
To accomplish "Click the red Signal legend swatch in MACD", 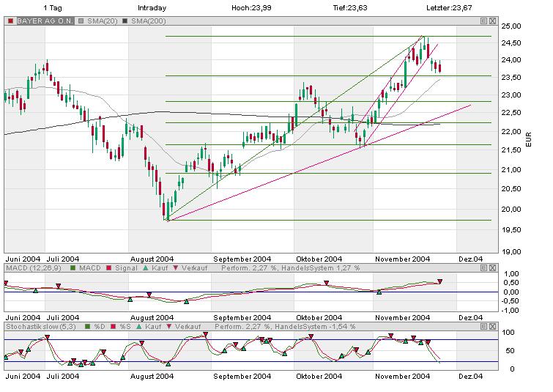I will [109, 268].
